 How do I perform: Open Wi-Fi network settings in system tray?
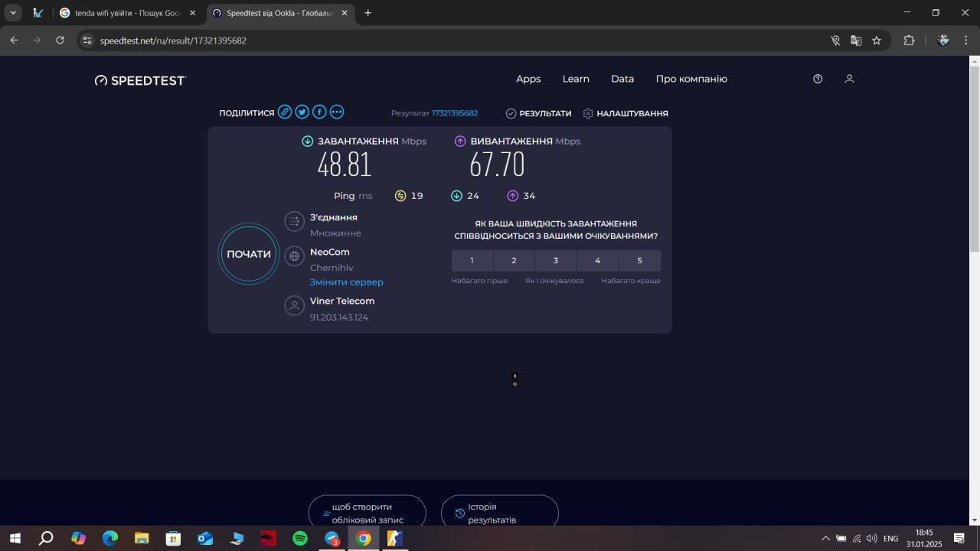[x=857, y=538]
